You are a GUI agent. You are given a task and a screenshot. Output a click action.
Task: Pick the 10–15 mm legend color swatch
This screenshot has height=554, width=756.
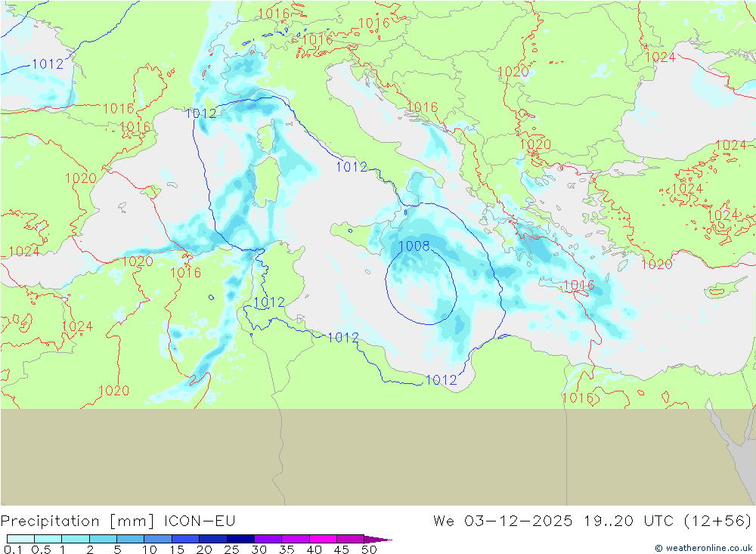point(158,539)
